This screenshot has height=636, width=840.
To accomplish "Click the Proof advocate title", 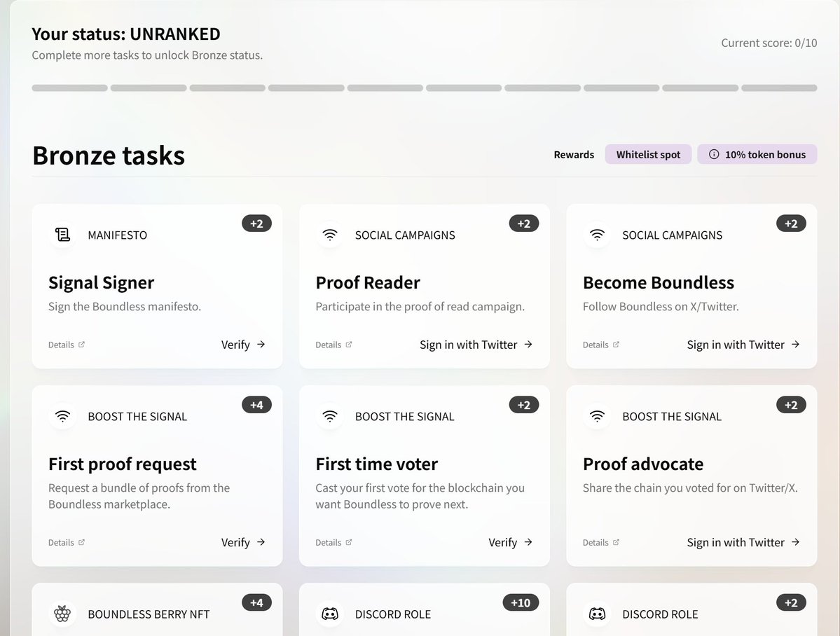I will click(643, 464).
